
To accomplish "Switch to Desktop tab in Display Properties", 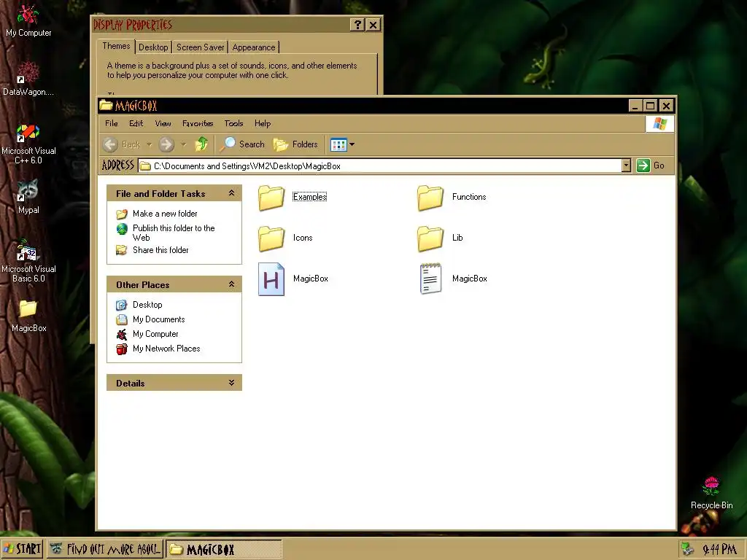I will (153, 47).
